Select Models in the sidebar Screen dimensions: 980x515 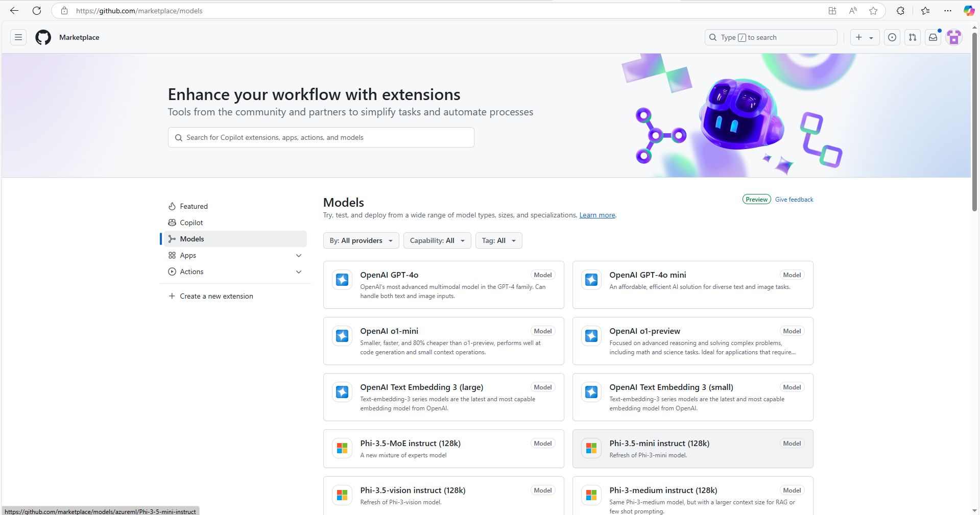(x=235, y=239)
